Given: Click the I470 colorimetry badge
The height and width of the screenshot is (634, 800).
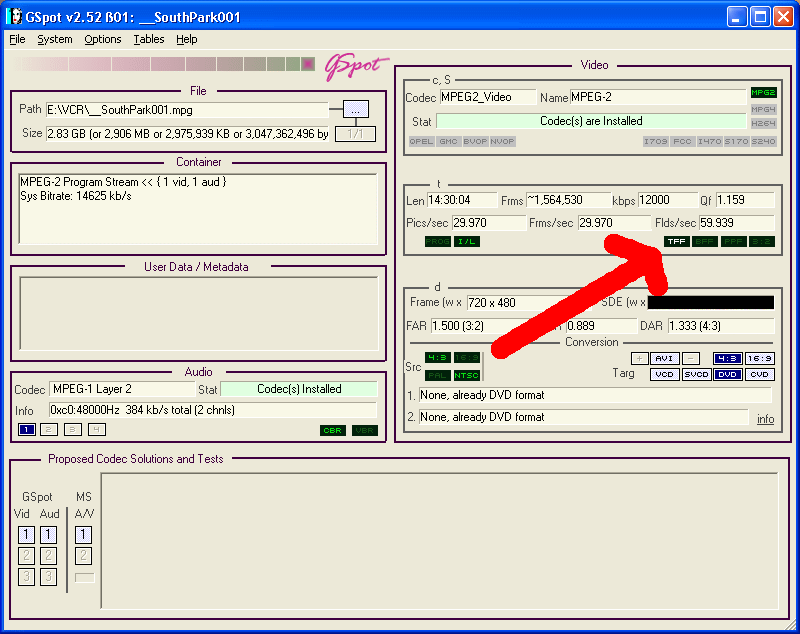Looking at the screenshot, I should click(x=710, y=141).
